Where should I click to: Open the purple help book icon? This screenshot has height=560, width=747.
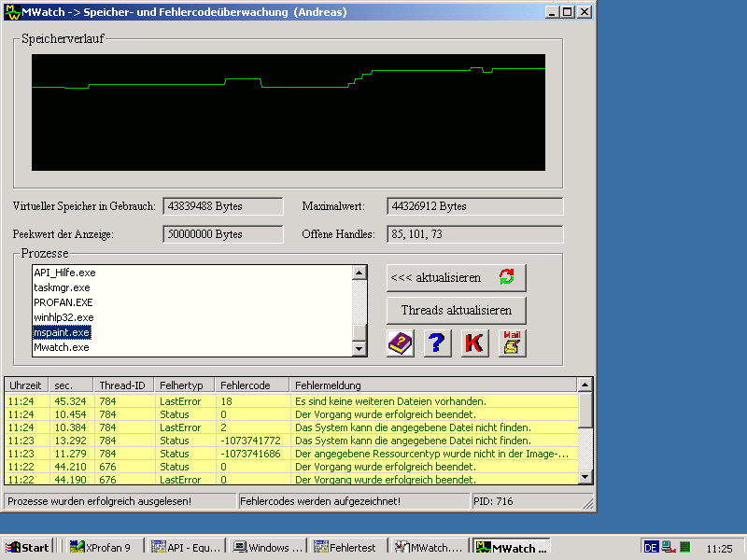(401, 343)
